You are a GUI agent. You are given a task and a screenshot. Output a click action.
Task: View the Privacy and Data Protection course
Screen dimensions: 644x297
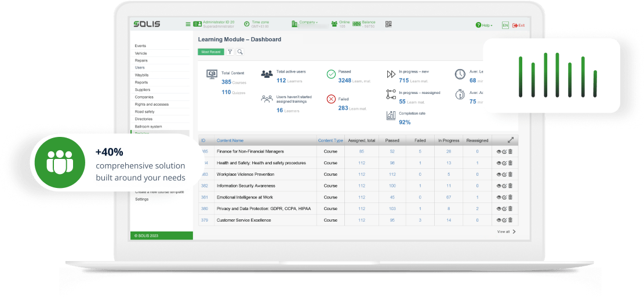499,209
